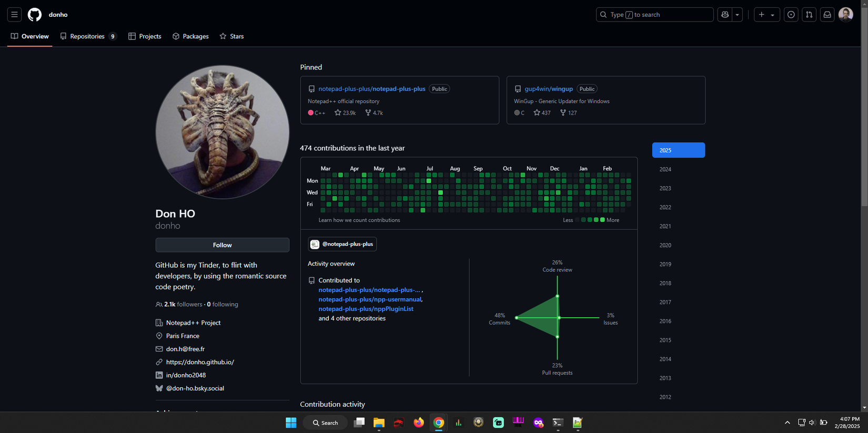Screen dimensions: 868x433
Task: Click the user avatar in top right
Action: tap(845, 15)
